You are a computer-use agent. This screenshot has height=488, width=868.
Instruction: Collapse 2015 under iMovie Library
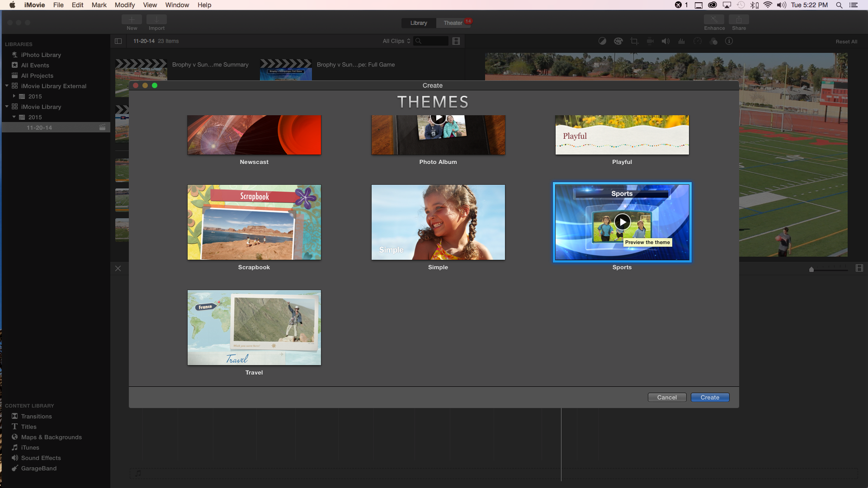coord(14,117)
